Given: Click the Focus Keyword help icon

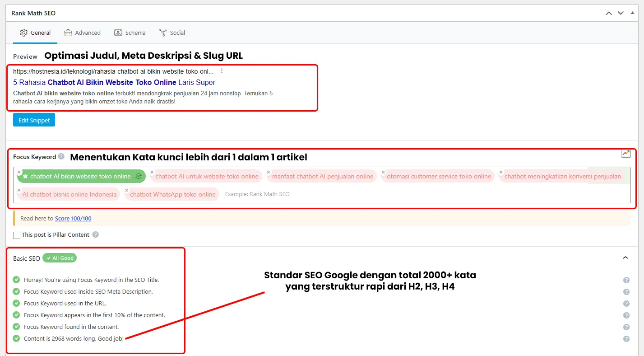Looking at the screenshot, I should [x=61, y=156].
